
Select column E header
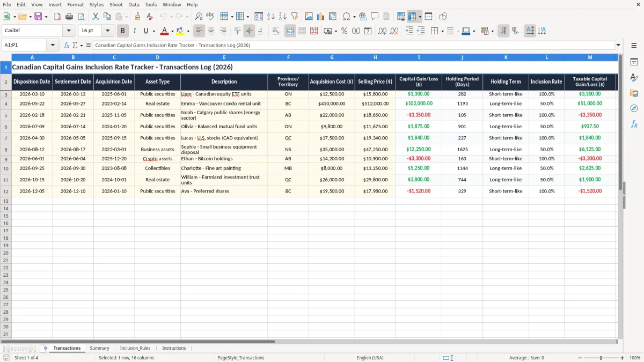click(x=224, y=57)
